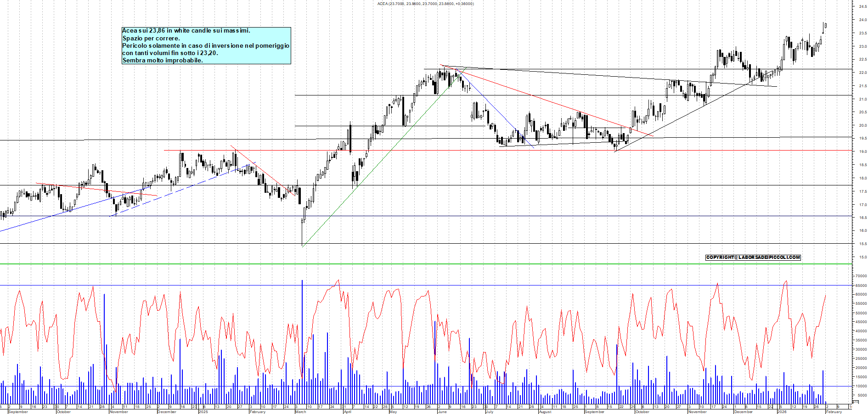Click the March label on time axis
This screenshot has width=868, height=414.
(301, 412)
